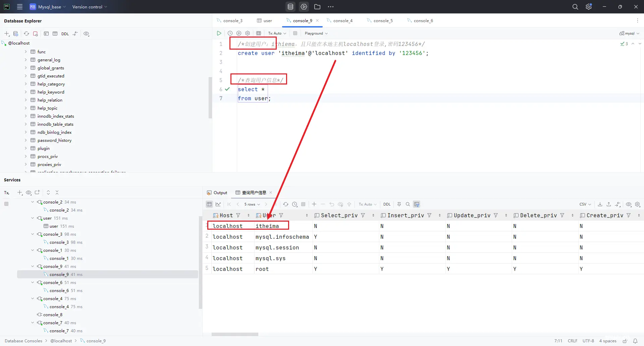The width and height of the screenshot is (644, 346).
Task: Filter the Host column
Action: [238, 215]
